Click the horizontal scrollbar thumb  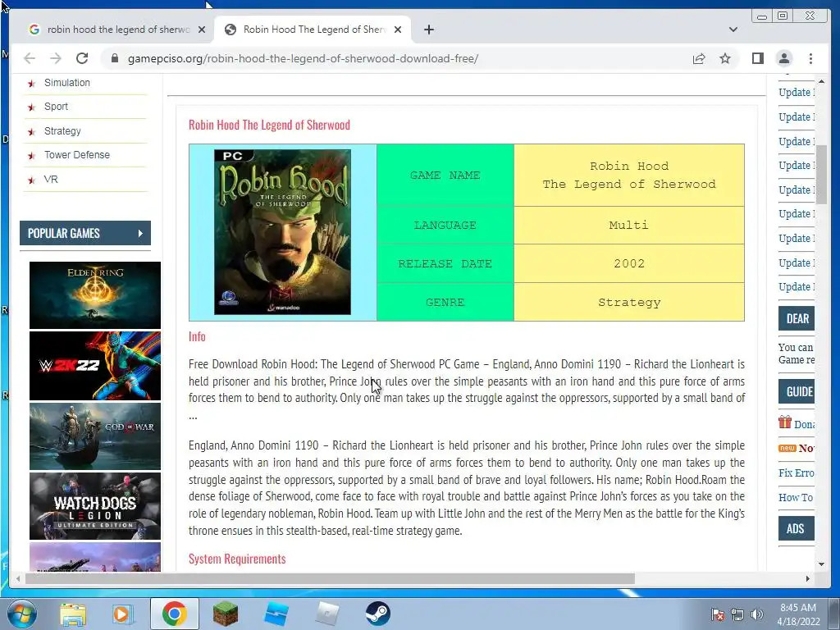click(x=330, y=578)
